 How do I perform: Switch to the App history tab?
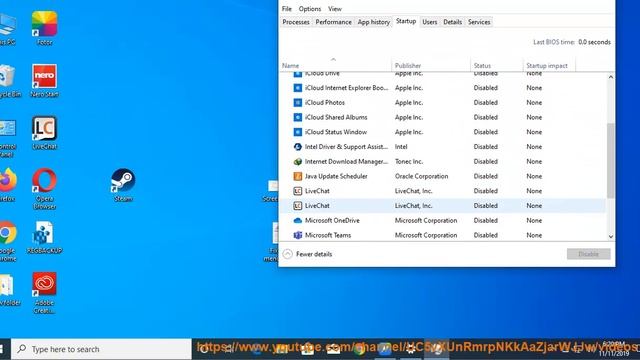(x=374, y=22)
